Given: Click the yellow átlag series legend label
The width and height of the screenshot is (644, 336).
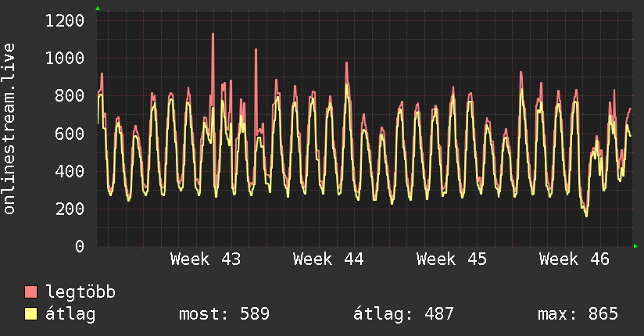Looking at the screenshot, I should coord(70,314).
